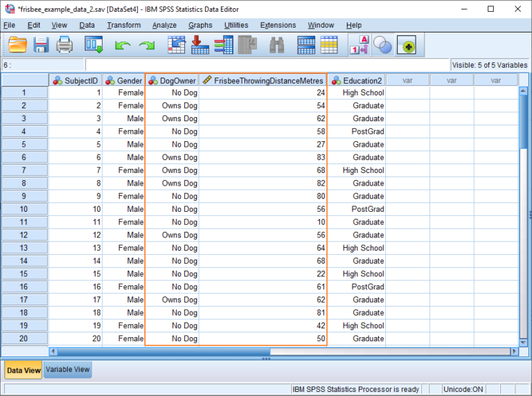The height and width of the screenshot is (396, 532).
Task: Click the cell editor input field
Action: click(267, 65)
